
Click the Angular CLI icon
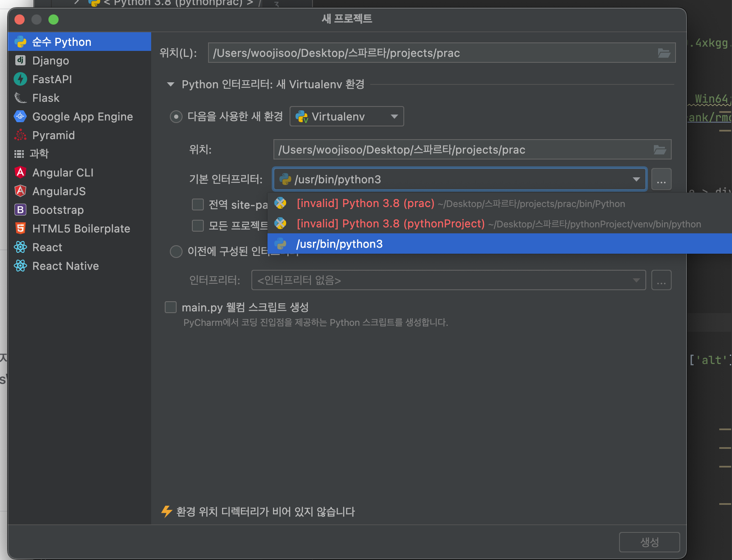[20, 172]
